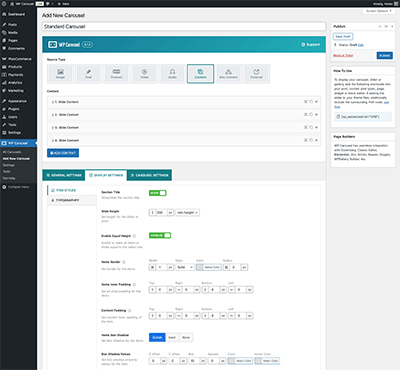
Task: Select the Mix-Content source type
Action: click(228, 74)
